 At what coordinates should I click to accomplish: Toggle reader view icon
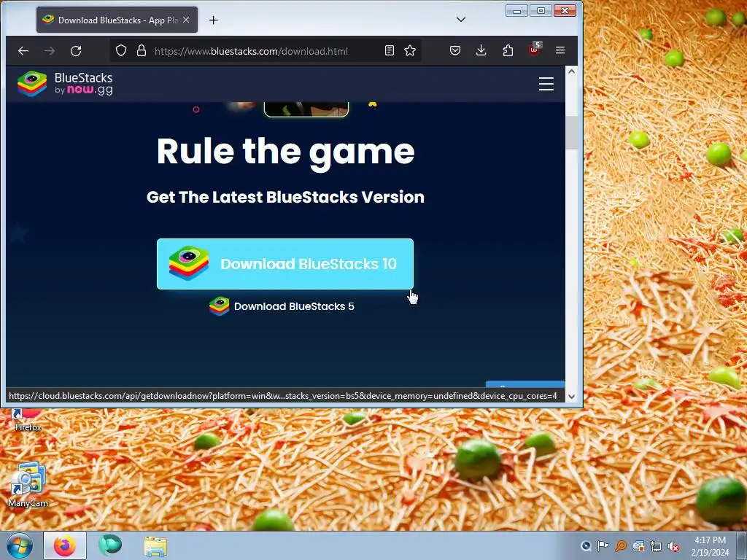pos(390,50)
